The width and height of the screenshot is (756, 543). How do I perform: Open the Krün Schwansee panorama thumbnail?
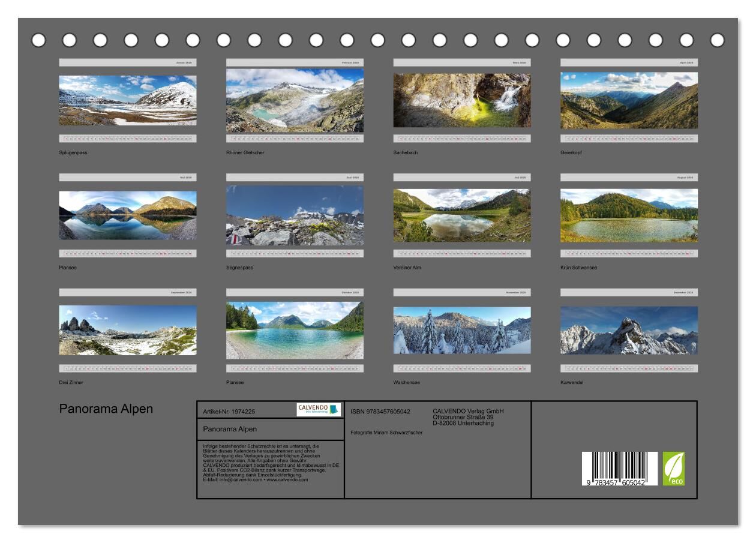pyautogui.click(x=629, y=215)
